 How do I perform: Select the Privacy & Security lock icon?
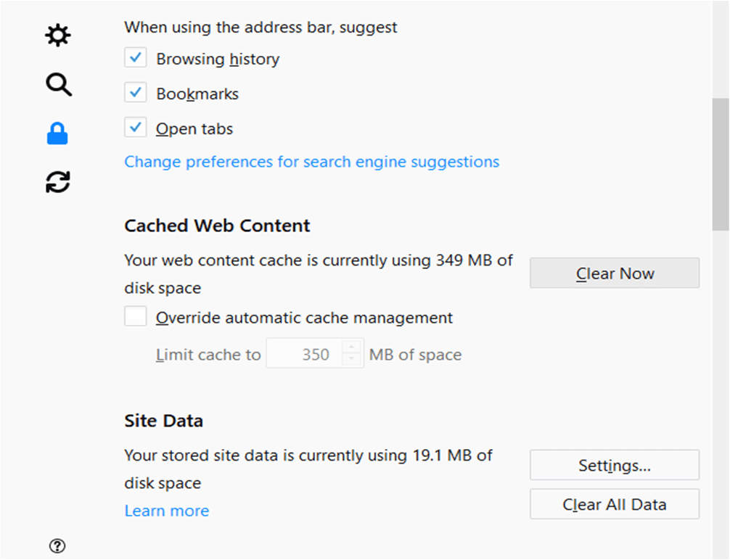click(57, 133)
